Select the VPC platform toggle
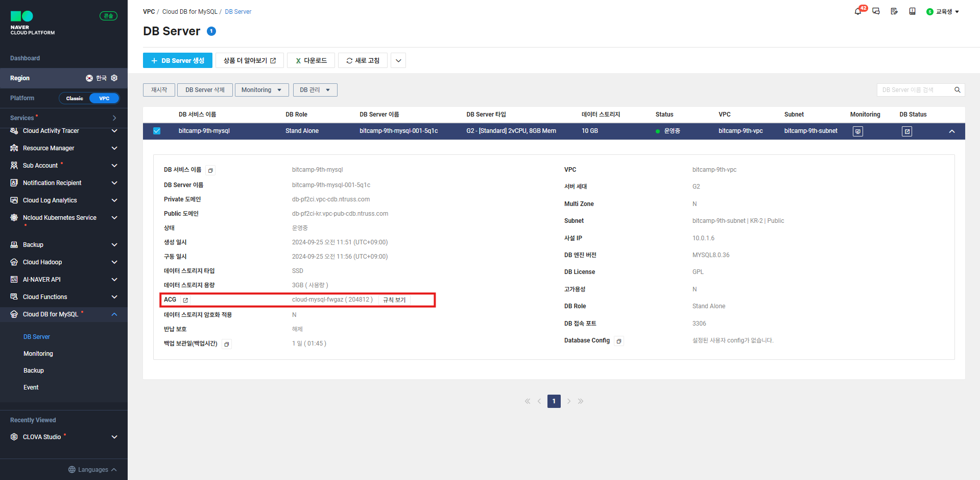This screenshot has width=980, height=480. coord(104,98)
